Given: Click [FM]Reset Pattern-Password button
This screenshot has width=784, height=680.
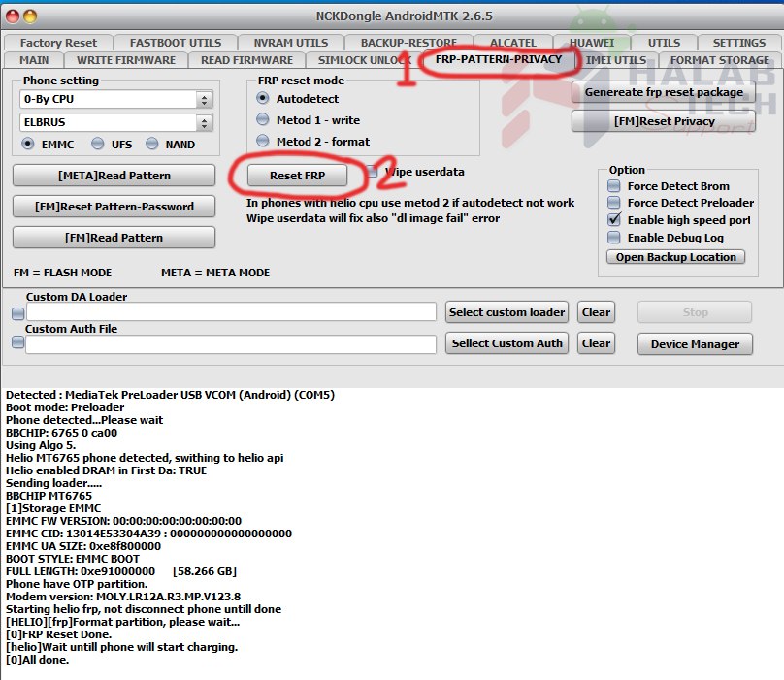Looking at the screenshot, I should pos(114,207).
